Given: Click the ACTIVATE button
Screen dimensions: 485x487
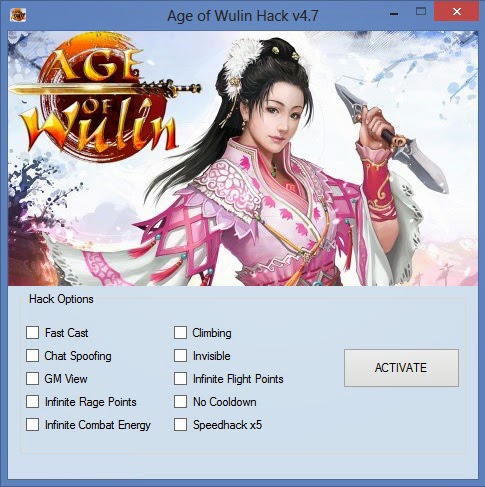Looking at the screenshot, I should pyautogui.click(x=401, y=368).
